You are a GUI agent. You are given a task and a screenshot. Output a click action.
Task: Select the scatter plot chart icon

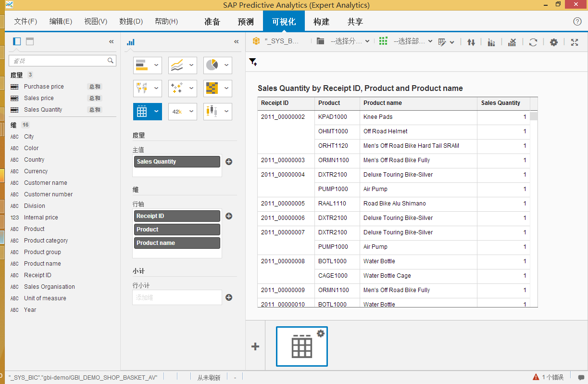[177, 89]
